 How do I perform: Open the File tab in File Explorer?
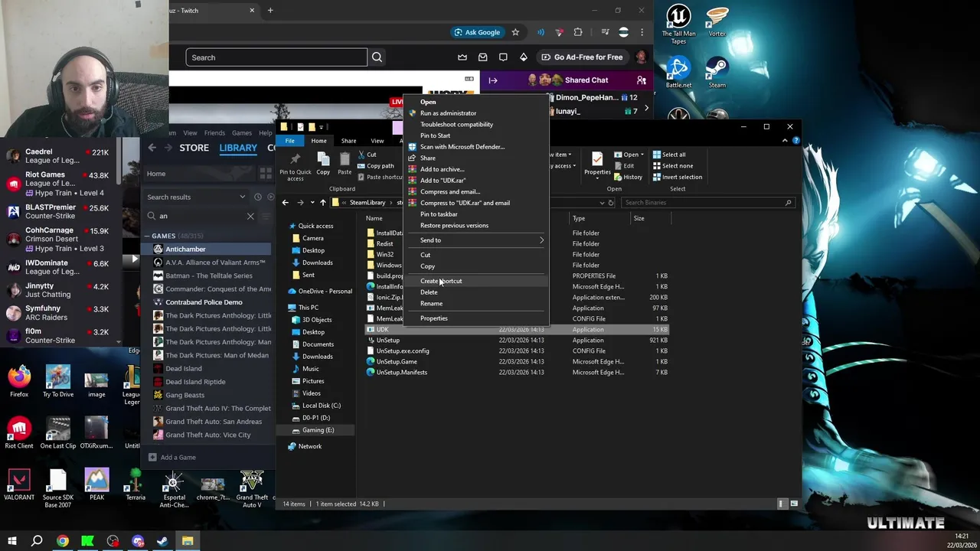click(x=290, y=141)
